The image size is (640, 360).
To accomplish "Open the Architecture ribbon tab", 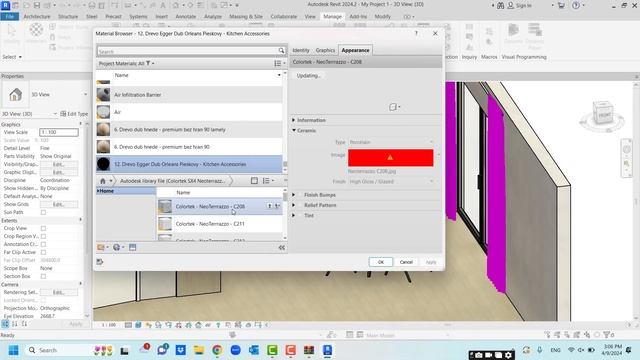I will (x=37, y=17).
